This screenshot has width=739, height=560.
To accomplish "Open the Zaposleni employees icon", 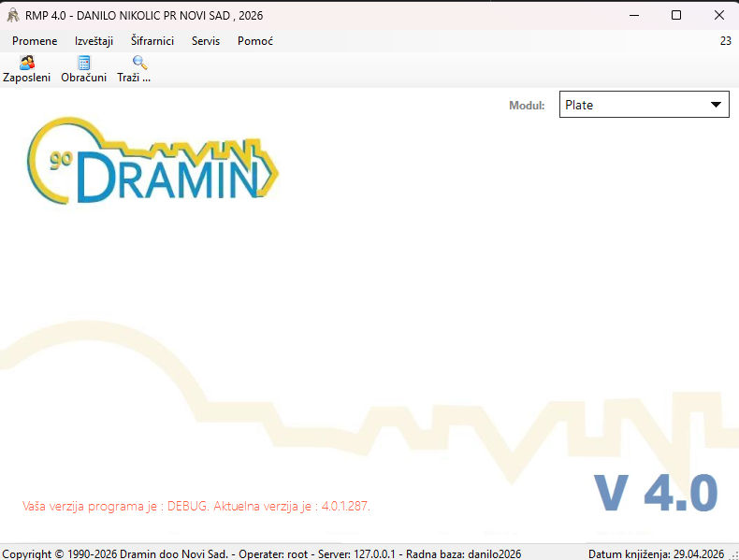I will pyautogui.click(x=27, y=63).
